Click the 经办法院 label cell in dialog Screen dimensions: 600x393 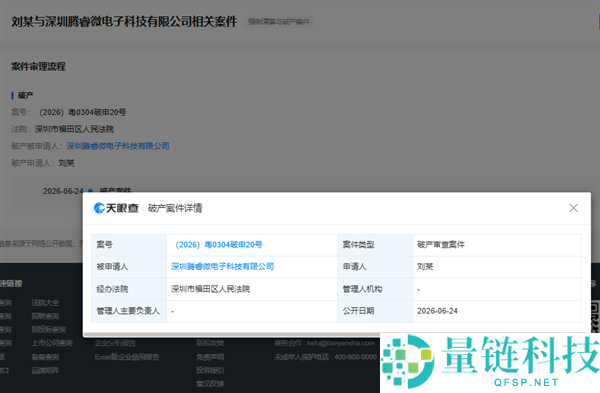coord(129,289)
